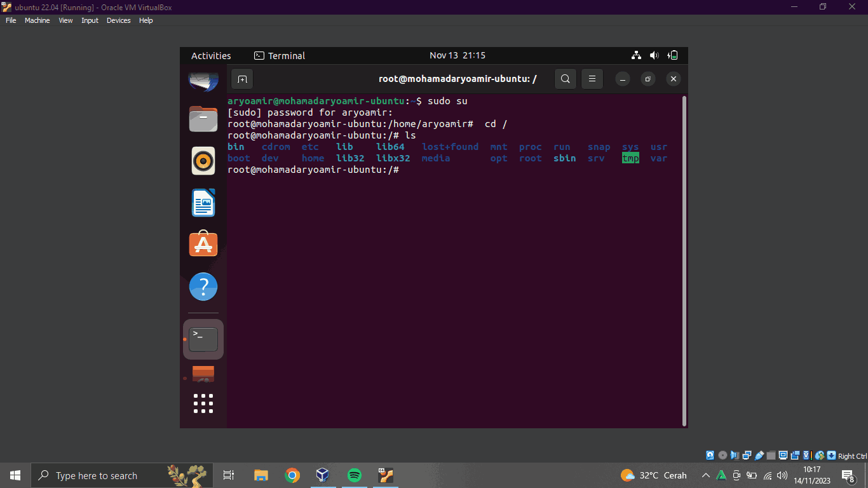This screenshot has width=868, height=488.
Task: Click the network icon in the Ubuntu top bar
Action: 636,55
